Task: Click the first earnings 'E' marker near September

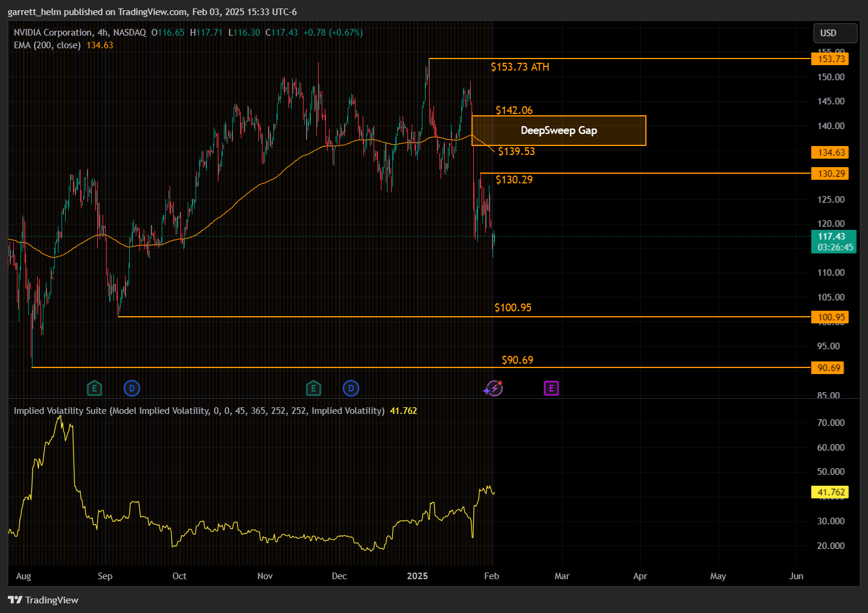Action: [x=94, y=389]
